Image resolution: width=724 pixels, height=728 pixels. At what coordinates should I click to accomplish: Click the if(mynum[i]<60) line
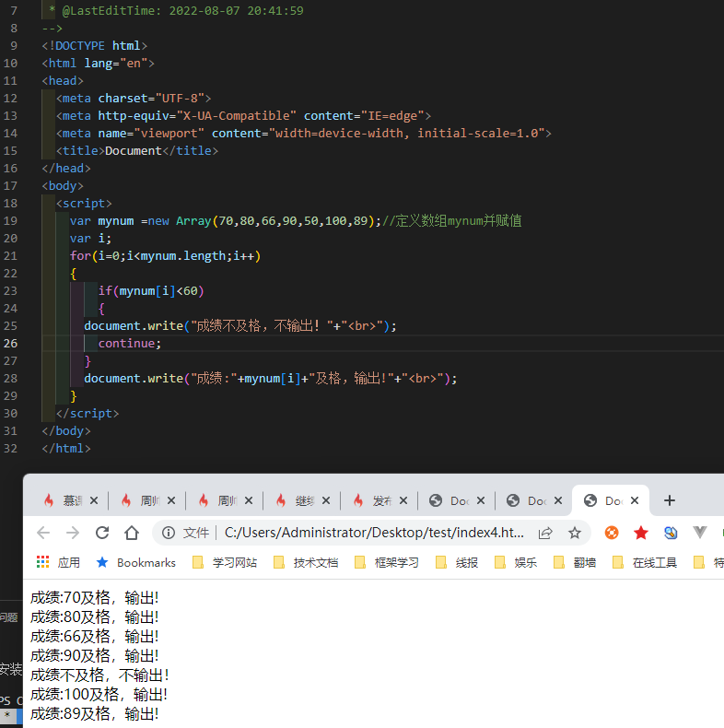151,290
